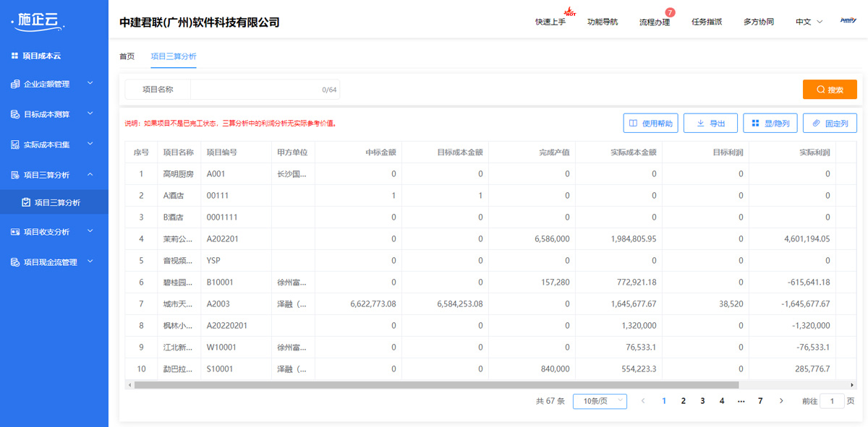Click the 实际成本归集 sidebar icon

15,145
